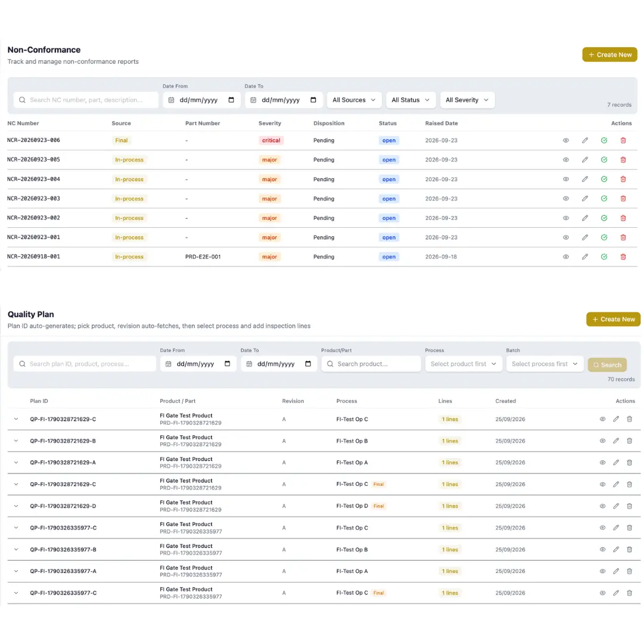Delete plan for FI-Test Op C, first row
The image size is (644, 644).
click(x=629, y=419)
